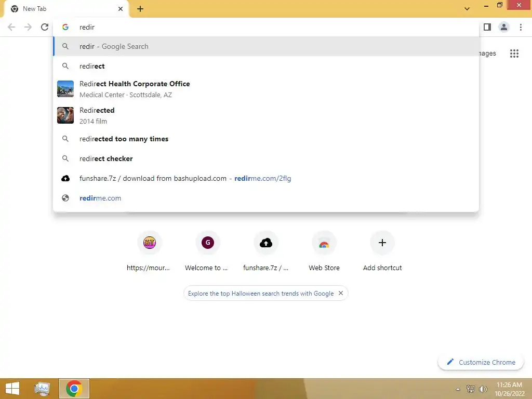The width and height of the screenshot is (532, 399).
Task: Open the monitor app in taskbar
Action: point(42,389)
